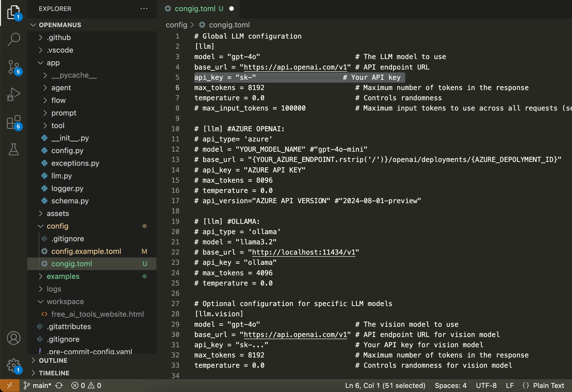The height and width of the screenshot is (392, 572).
Task: Click the config breadcrumb segment
Action: [176, 25]
